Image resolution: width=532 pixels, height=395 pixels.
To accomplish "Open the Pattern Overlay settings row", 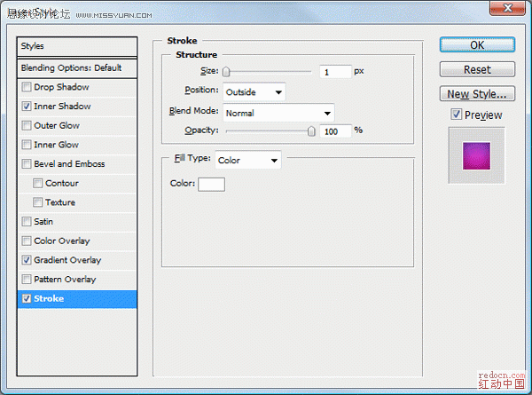I will (x=77, y=280).
